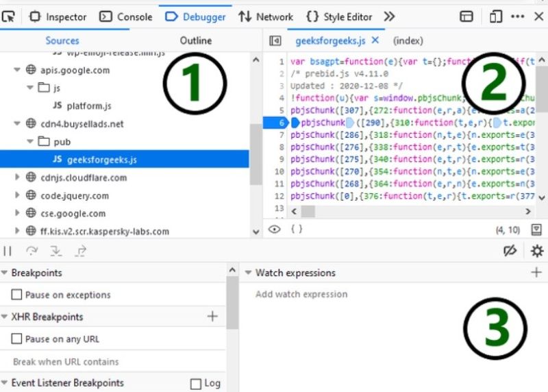
Task: Switch to the Sources pane
Action: 62,40
